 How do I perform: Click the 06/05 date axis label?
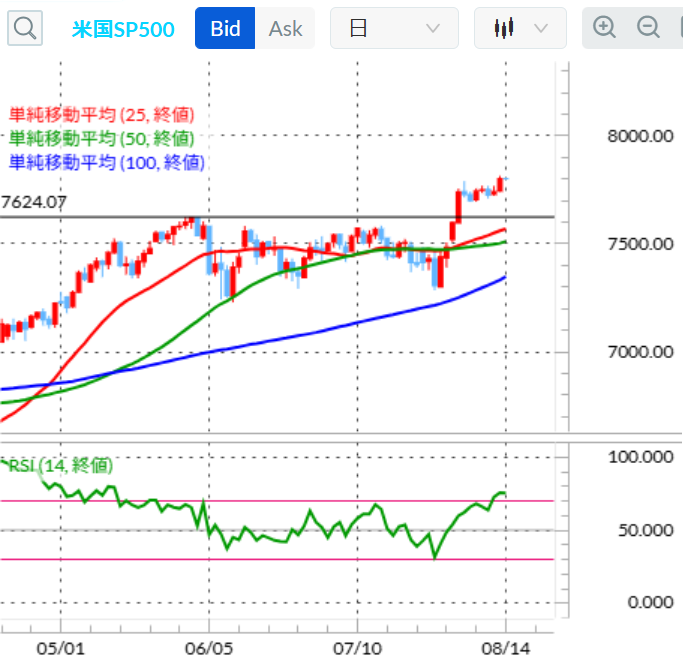point(209,648)
